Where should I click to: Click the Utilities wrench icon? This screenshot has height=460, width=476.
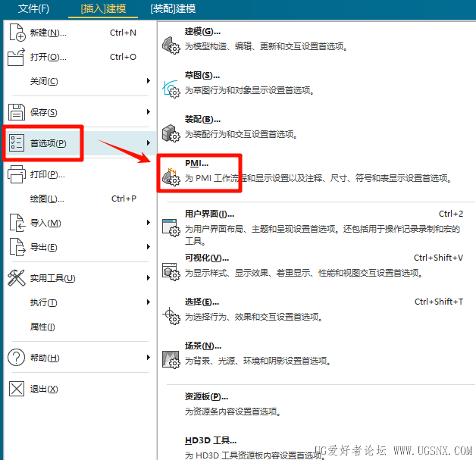(x=17, y=278)
